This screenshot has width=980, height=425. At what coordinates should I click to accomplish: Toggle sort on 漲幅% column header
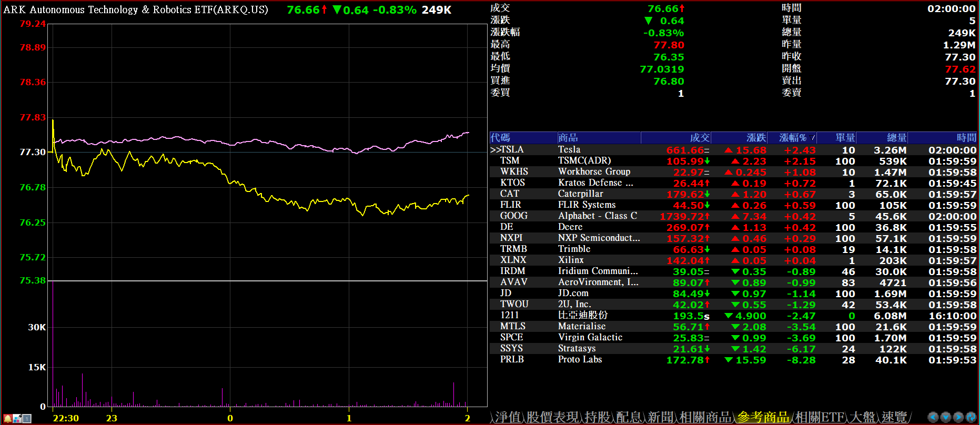[792, 138]
